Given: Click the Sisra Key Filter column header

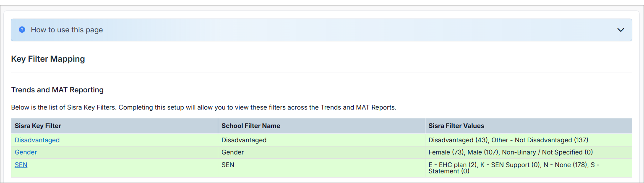Looking at the screenshot, I should (x=38, y=126).
